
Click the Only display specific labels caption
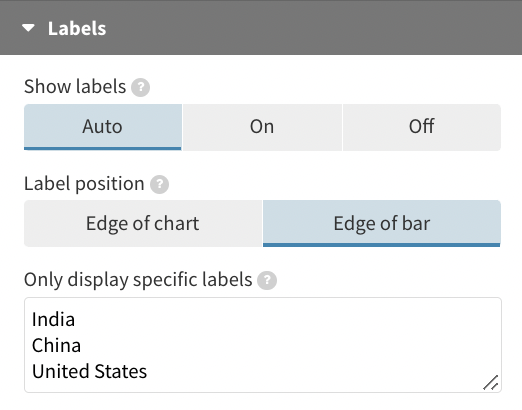(138, 280)
